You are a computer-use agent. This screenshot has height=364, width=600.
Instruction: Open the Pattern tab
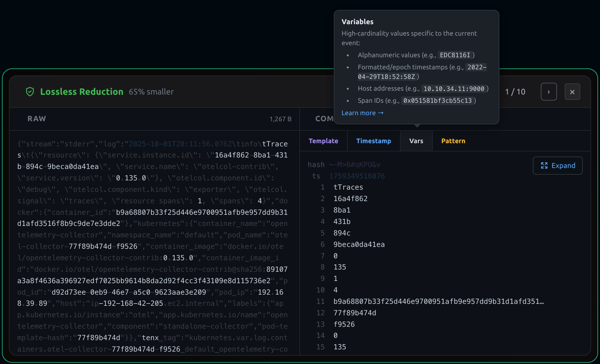pyautogui.click(x=453, y=141)
